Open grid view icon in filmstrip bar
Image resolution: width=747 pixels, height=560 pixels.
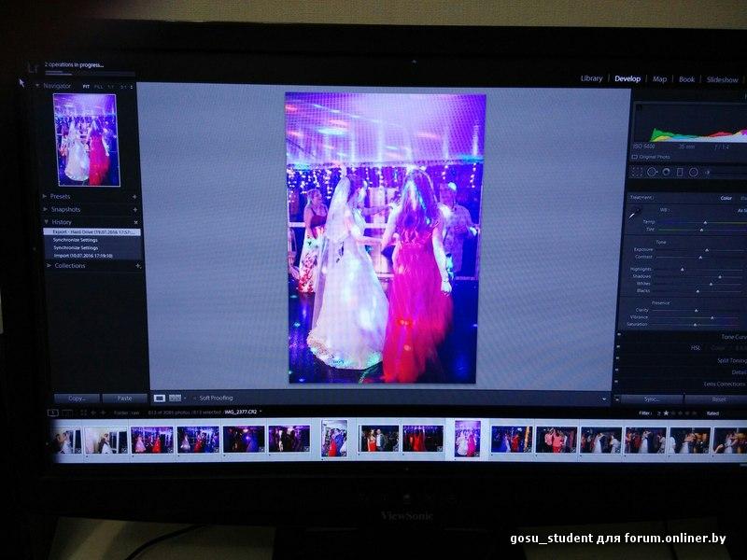tap(83, 413)
